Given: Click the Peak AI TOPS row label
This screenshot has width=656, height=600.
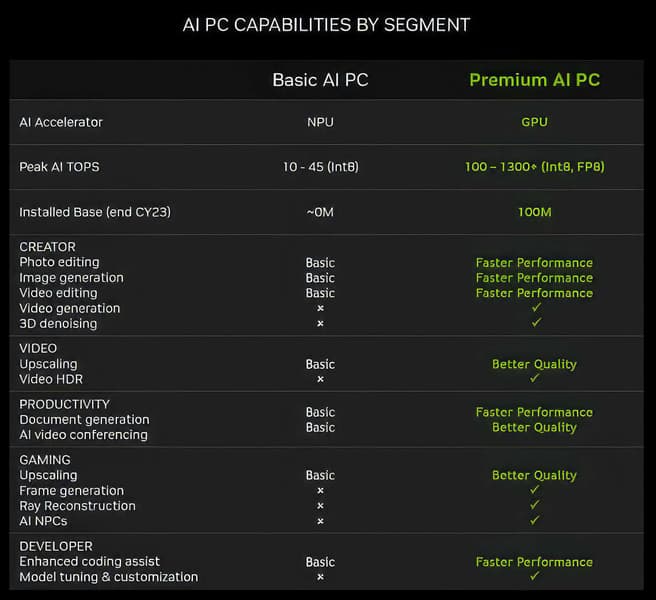Looking at the screenshot, I should (x=62, y=167).
